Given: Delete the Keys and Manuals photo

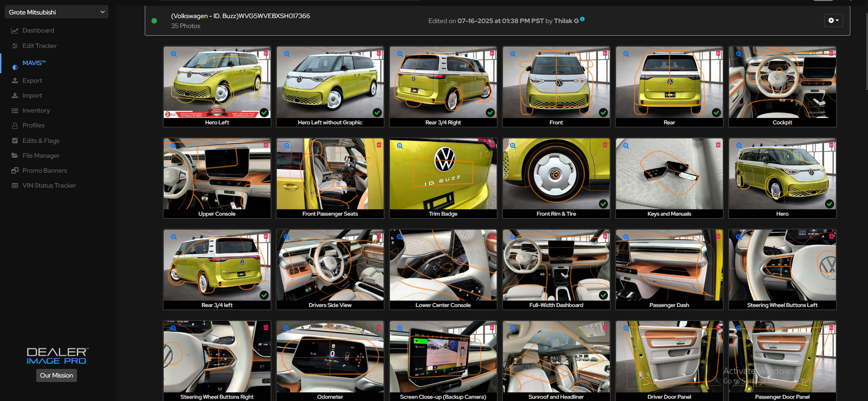Looking at the screenshot, I should 718,145.
